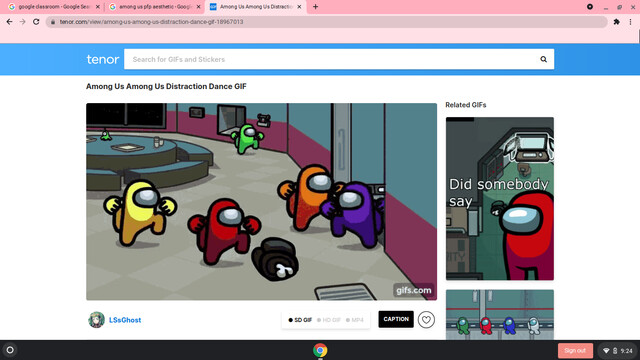This screenshot has height=360, width=640.
Task: Reload the page
Action: pos(36,22)
